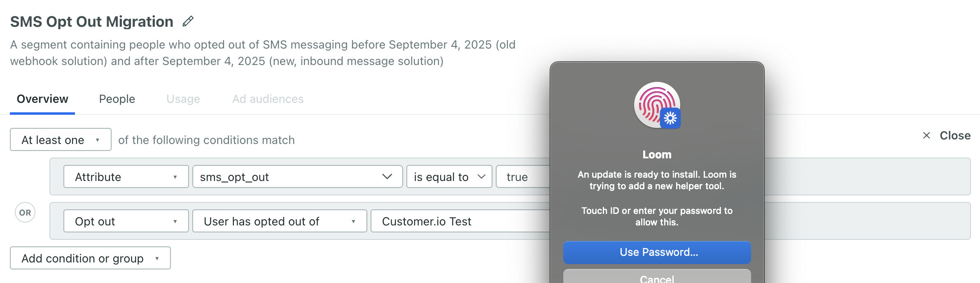Open the "Add condition or group" dropdown
This screenshot has height=283, width=980.
click(x=90, y=258)
